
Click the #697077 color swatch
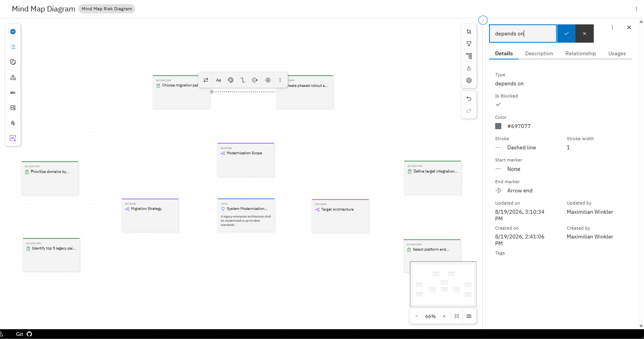pyautogui.click(x=498, y=126)
